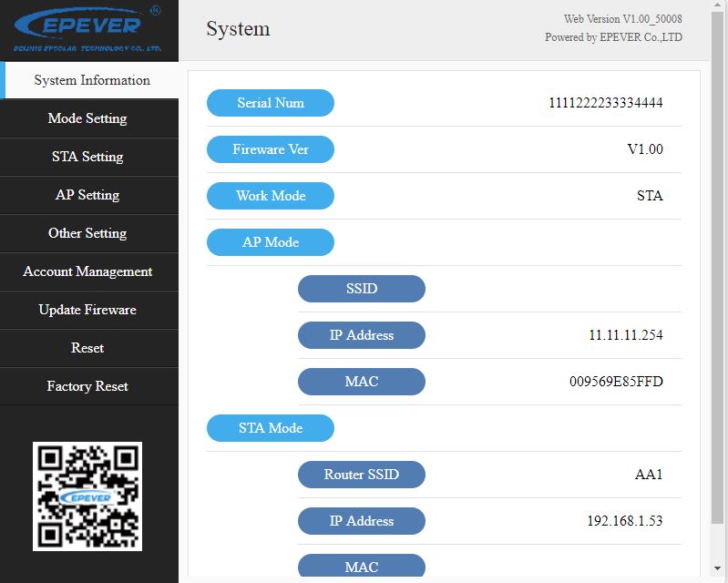The image size is (728, 583).
Task: Click the EPEVER logo in header
Action: tap(87, 29)
